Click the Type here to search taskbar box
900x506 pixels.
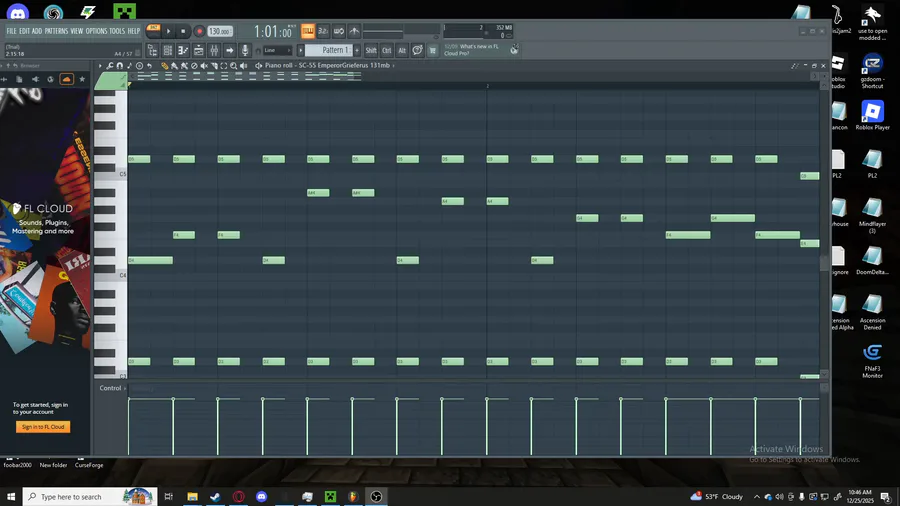[x=90, y=497]
